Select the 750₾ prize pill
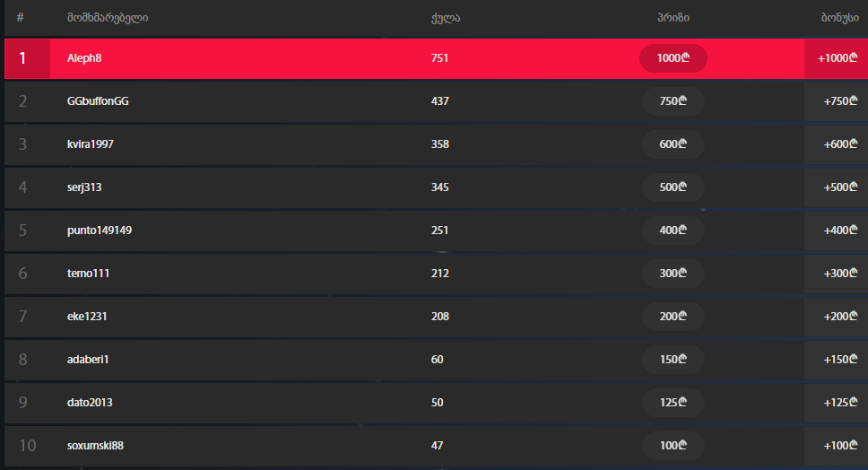The height and width of the screenshot is (470, 868). point(673,101)
